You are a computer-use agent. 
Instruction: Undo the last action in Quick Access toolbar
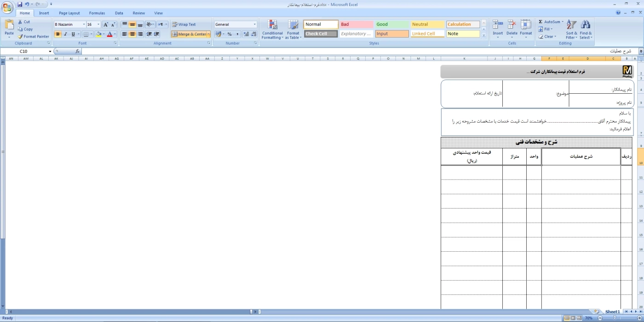[x=27, y=4]
